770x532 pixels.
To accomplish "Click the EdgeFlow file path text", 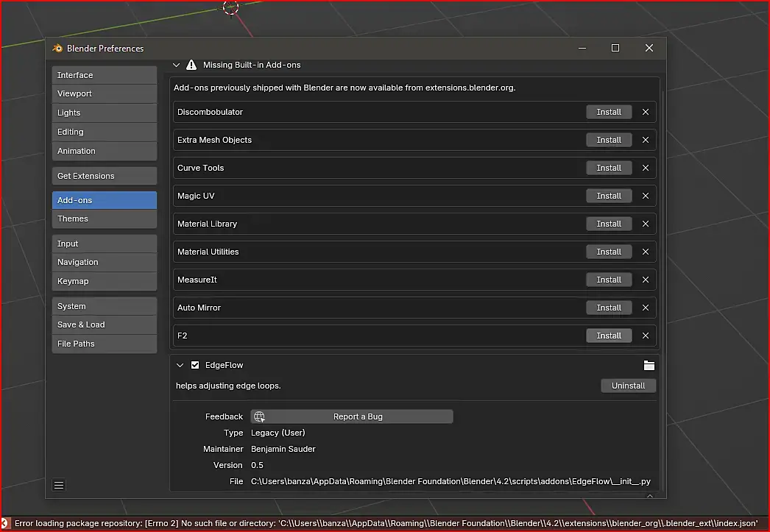I will point(451,481).
